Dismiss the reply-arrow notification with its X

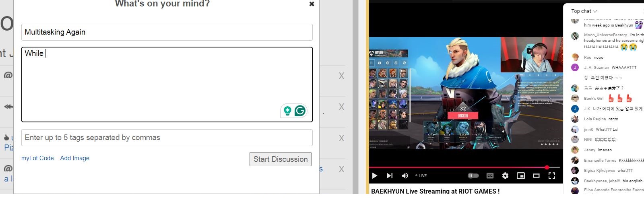(x=341, y=107)
